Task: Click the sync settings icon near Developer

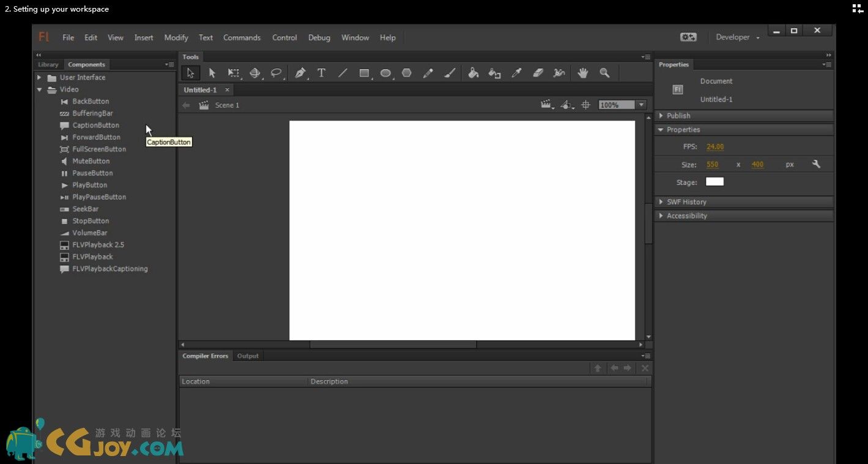Action: (x=688, y=37)
